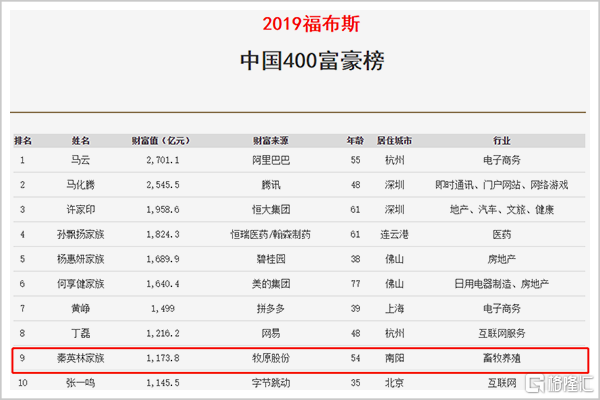Select the name 马化腾
The height and width of the screenshot is (400, 600).
(81, 185)
